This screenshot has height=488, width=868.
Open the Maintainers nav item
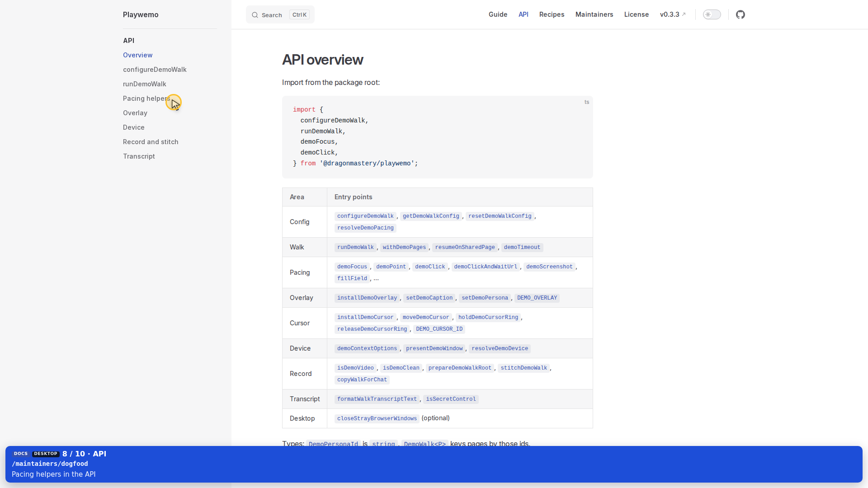pos(594,14)
